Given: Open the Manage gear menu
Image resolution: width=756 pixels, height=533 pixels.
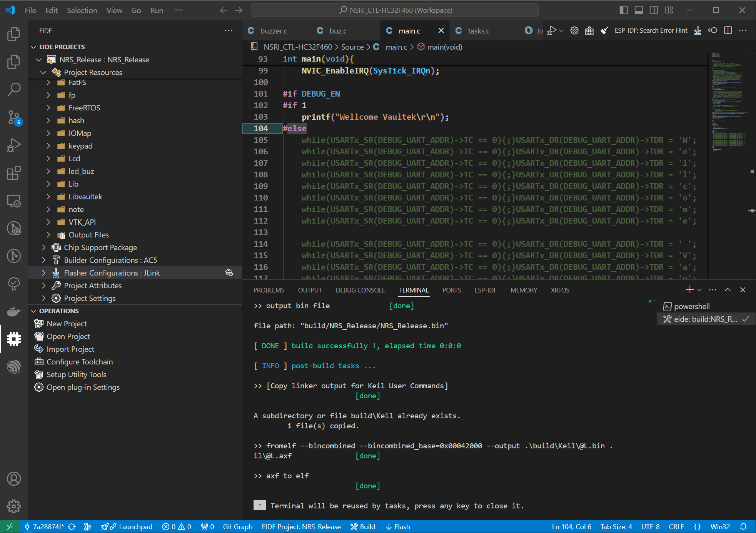Looking at the screenshot, I should coord(14,506).
